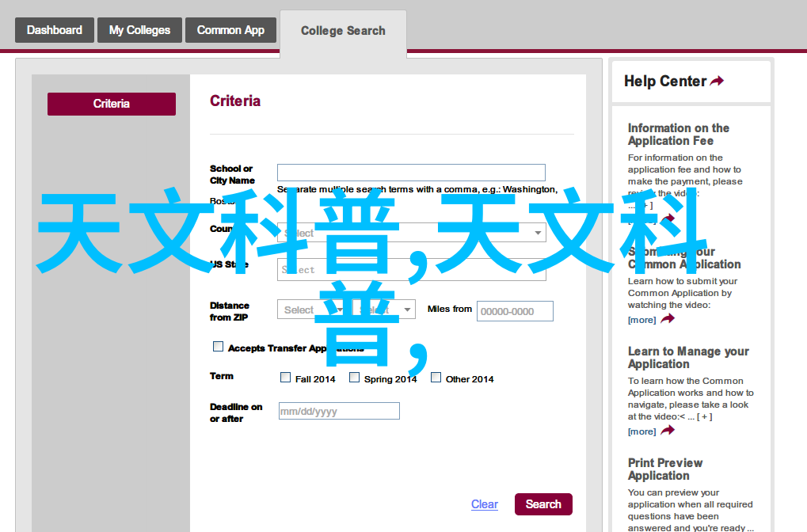Click Information on the Application Fee heading
This screenshot has width=807, height=532.
coord(679,135)
